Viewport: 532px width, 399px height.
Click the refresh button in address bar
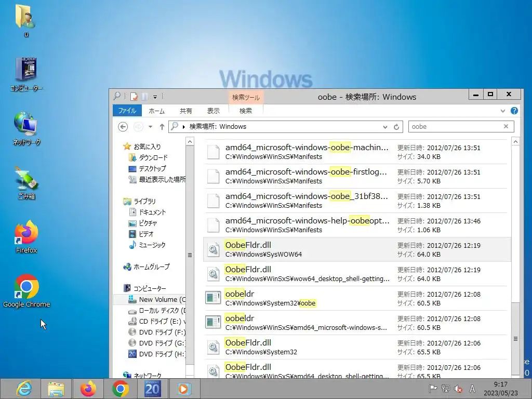pos(396,127)
